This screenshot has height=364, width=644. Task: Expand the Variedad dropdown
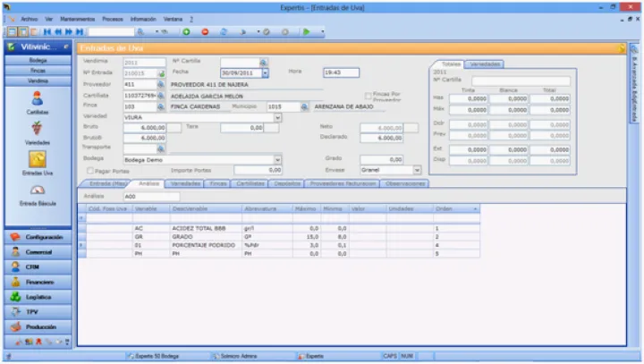click(277, 116)
